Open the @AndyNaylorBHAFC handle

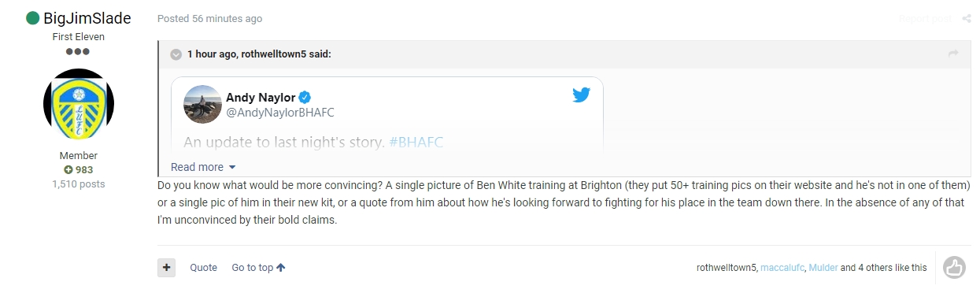[280, 113]
